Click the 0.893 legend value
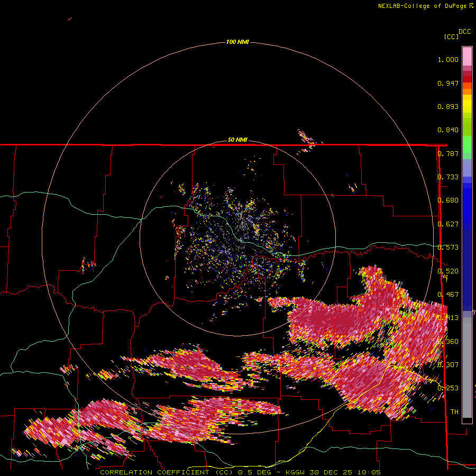This screenshot has width=476, height=476. (x=448, y=106)
